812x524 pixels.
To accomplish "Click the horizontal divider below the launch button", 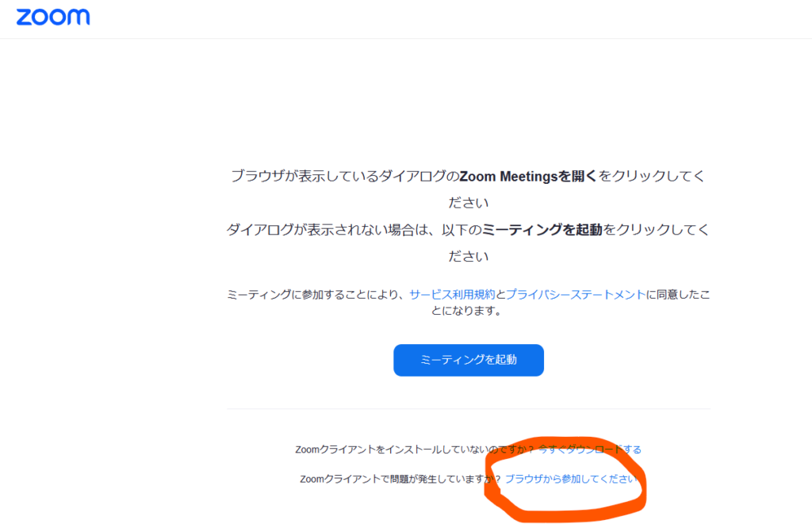I will pos(468,408).
